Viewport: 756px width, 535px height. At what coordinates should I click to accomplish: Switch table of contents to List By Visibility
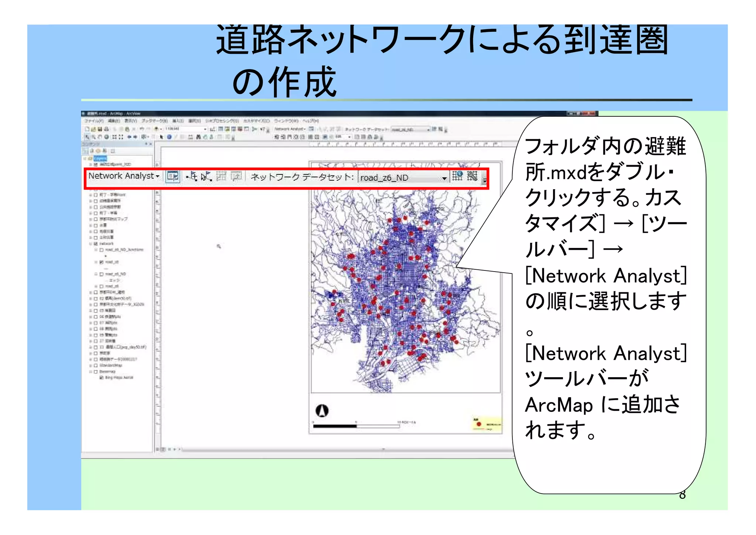coord(98,151)
